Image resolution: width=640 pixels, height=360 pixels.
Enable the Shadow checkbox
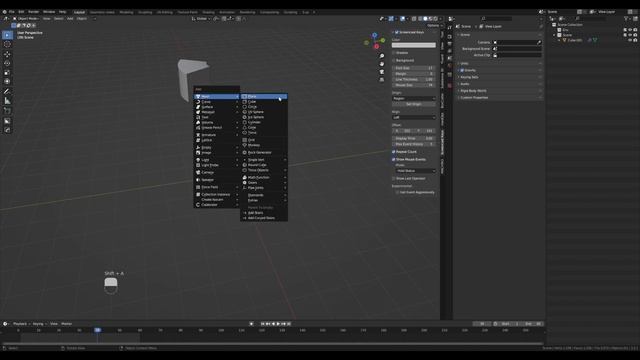[394, 53]
